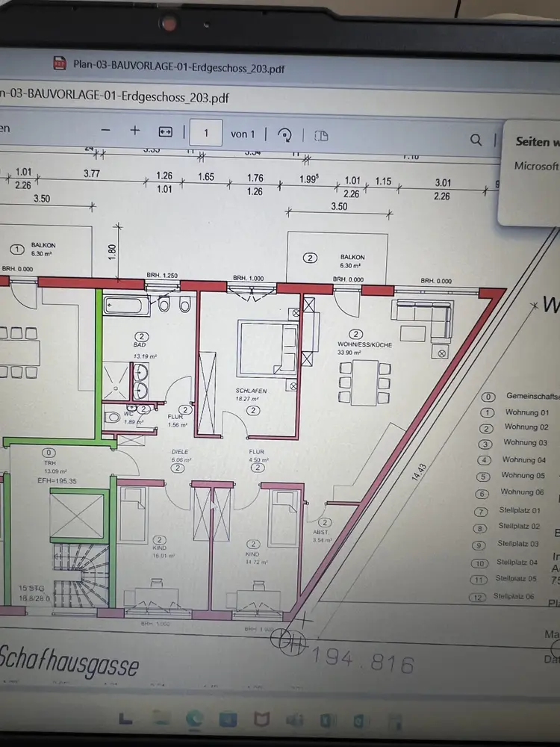Click the '18.27 m²' bedroom area value
The image size is (560, 747).
247,399
